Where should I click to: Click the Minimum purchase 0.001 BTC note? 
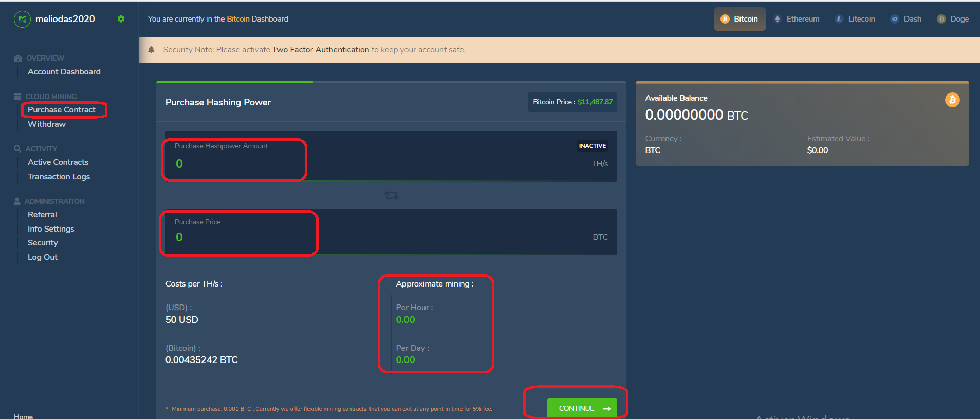(329, 409)
